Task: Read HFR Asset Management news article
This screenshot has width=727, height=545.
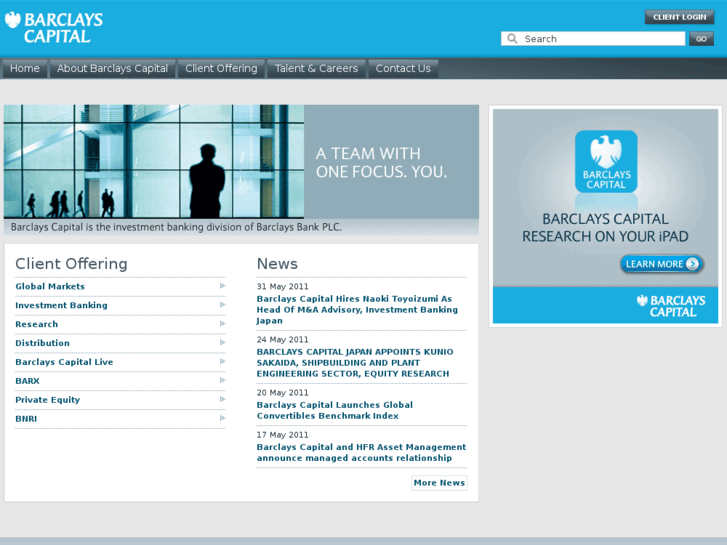Action: click(x=361, y=452)
